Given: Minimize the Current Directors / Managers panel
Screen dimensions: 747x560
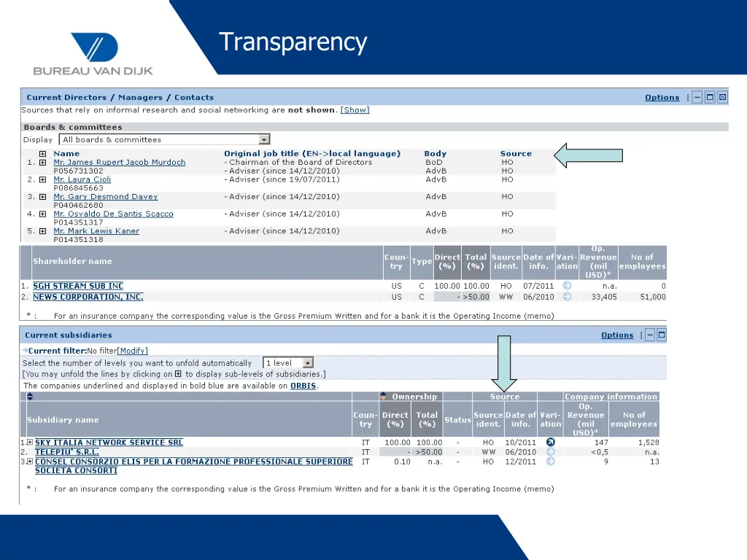Looking at the screenshot, I should pyautogui.click(x=697, y=97).
